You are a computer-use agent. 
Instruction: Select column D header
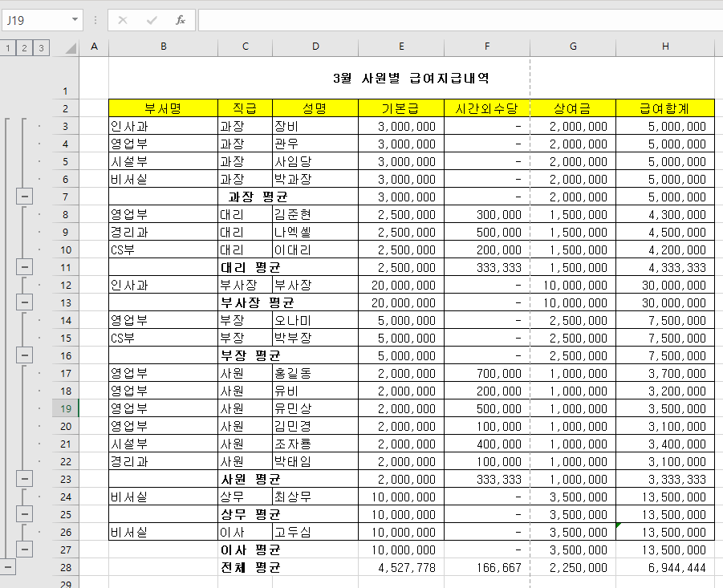coord(315,47)
